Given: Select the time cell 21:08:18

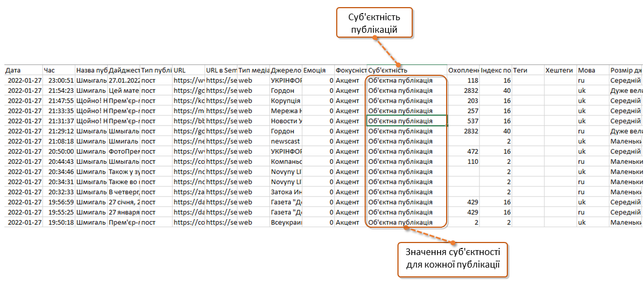Looking at the screenshot, I should pos(58,141).
